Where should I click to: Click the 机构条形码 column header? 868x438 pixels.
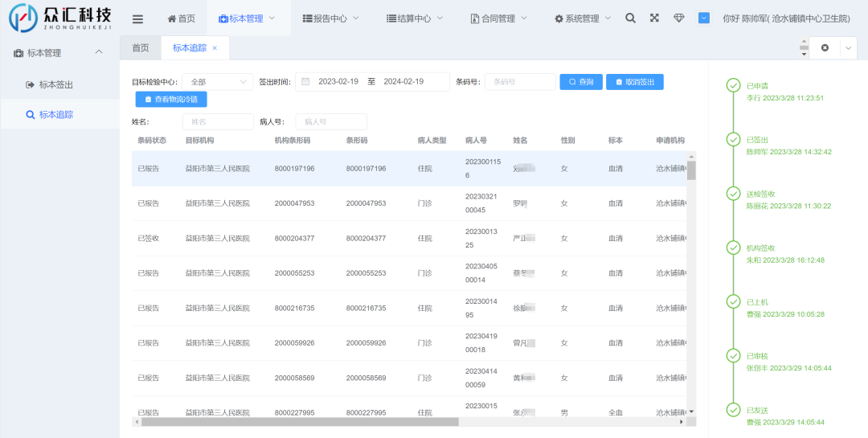(x=293, y=141)
